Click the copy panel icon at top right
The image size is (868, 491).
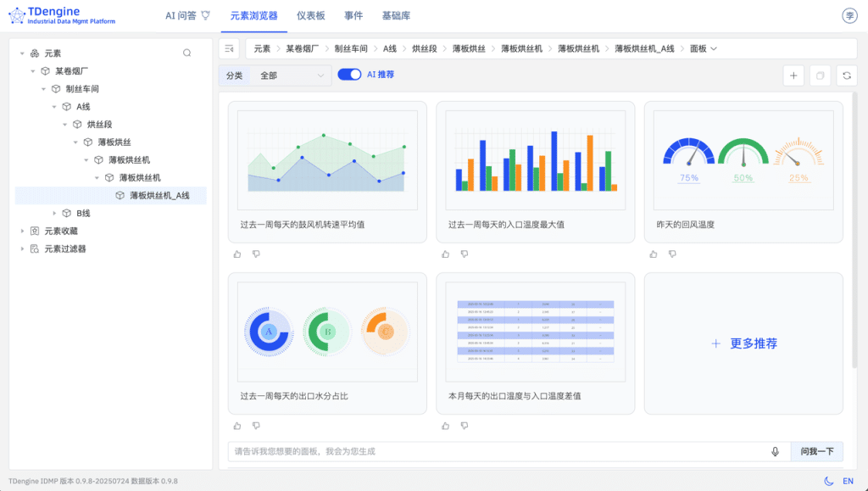820,75
